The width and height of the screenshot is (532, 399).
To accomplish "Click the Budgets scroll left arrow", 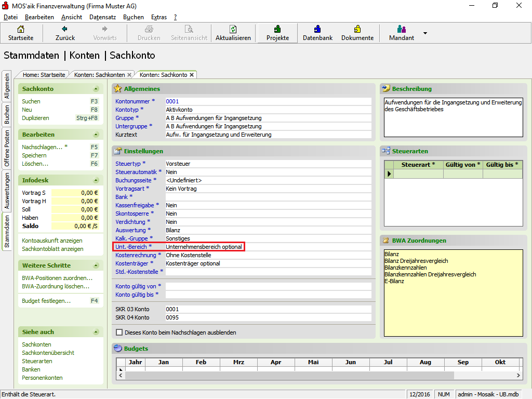I will click(121, 375).
